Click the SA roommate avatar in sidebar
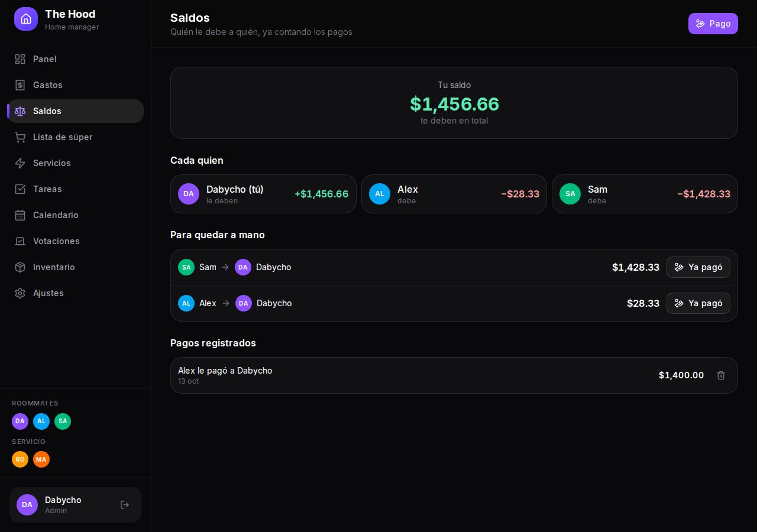The image size is (757, 532). click(x=63, y=421)
